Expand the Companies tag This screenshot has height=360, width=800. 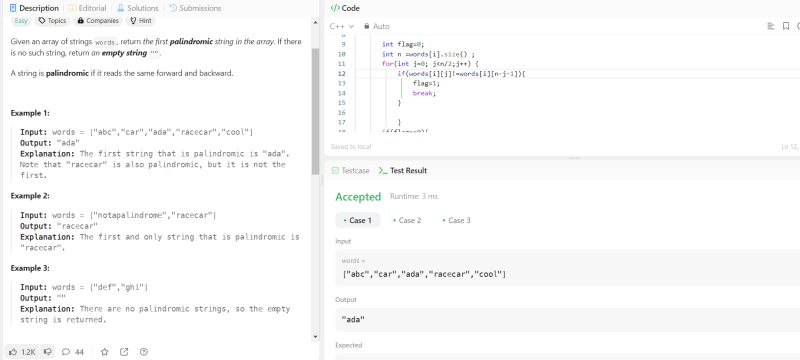[x=98, y=21]
